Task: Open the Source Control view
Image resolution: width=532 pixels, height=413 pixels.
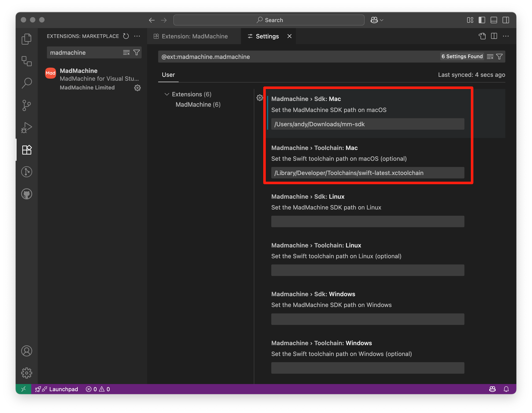Action: 26,105
